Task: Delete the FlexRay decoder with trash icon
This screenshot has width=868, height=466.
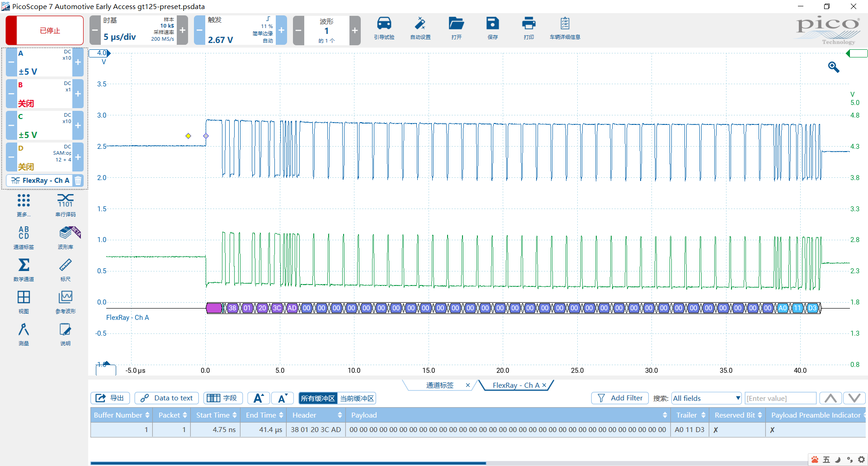Action: (x=78, y=181)
